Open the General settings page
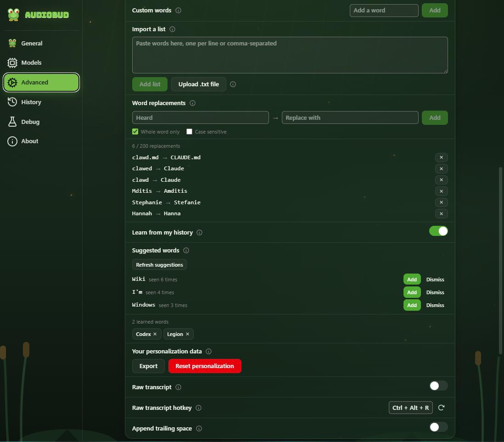 41,43
